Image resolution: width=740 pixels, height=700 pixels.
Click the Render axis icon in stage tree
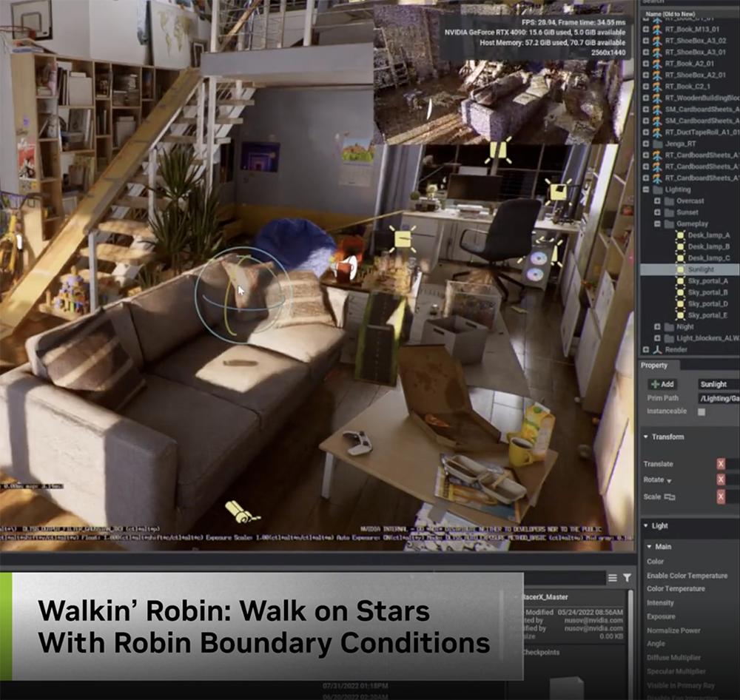pos(656,349)
